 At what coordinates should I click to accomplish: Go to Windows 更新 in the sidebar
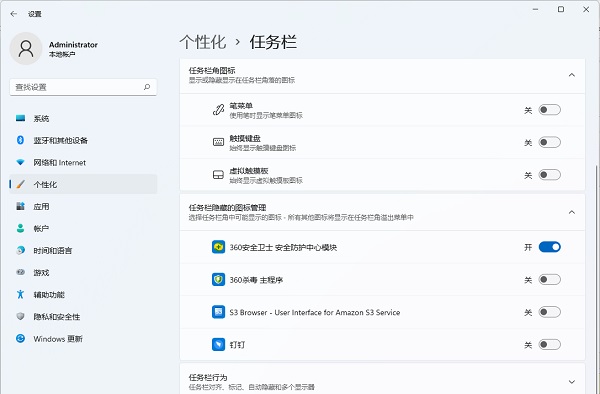(83, 339)
